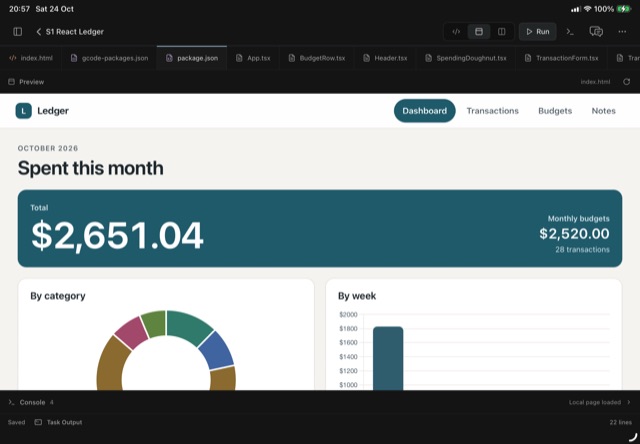Screen dimensions: 640x444
Task: Run the project
Action: pos(538,32)
